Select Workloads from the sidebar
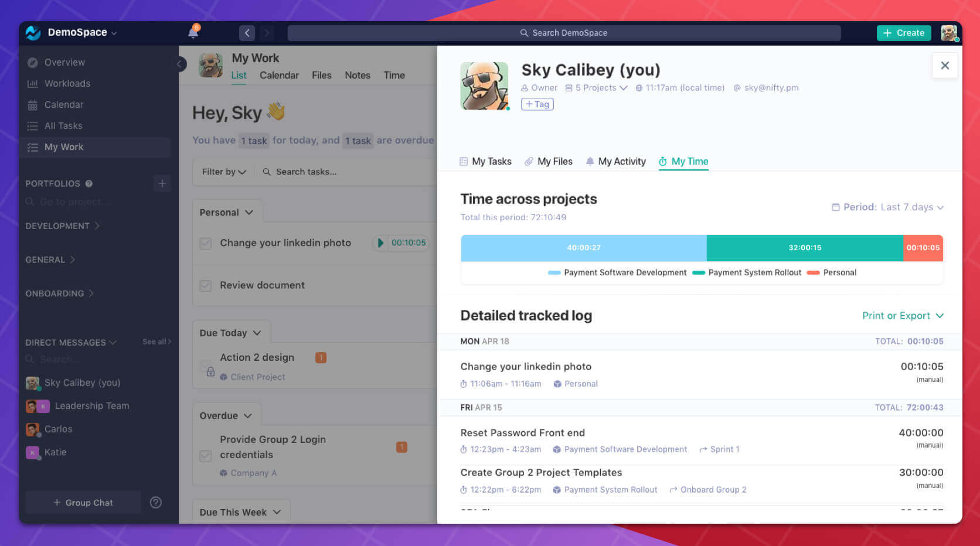Screen dimensions: 980x546 (67, 83)
